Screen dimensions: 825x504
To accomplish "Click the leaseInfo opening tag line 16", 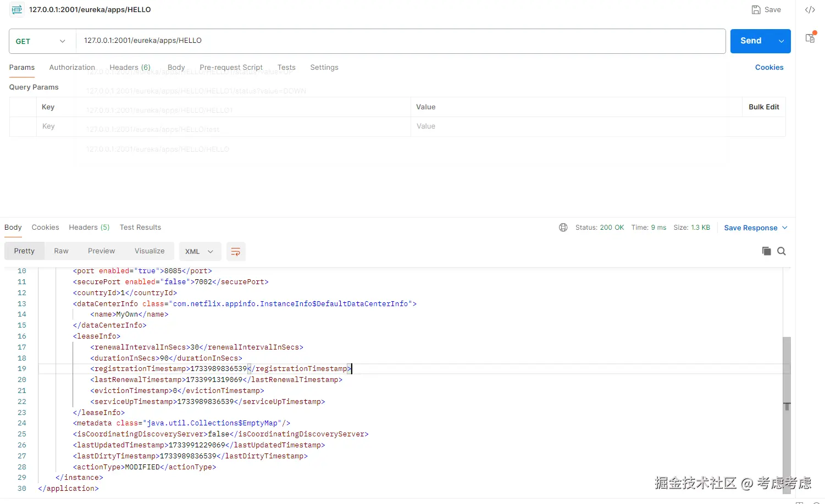I will pyautogui.click(x=97, y=336).
